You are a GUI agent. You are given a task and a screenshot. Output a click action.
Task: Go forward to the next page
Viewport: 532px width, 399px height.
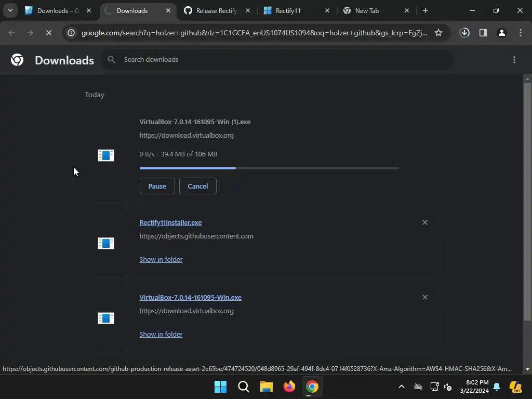point(30,33)
